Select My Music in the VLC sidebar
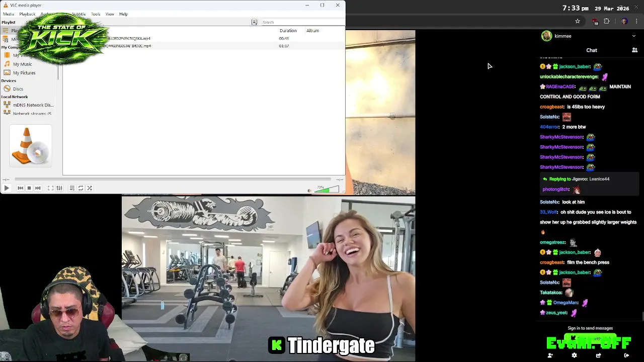 point(22,64)
